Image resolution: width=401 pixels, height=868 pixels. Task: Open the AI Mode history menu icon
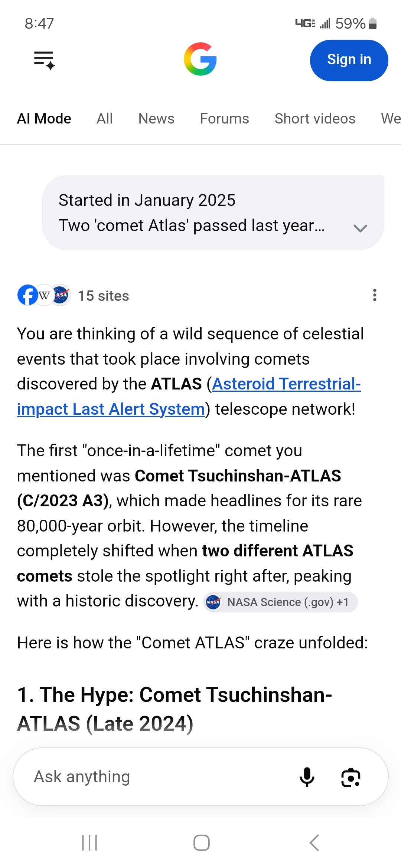[x=44, y=60]
